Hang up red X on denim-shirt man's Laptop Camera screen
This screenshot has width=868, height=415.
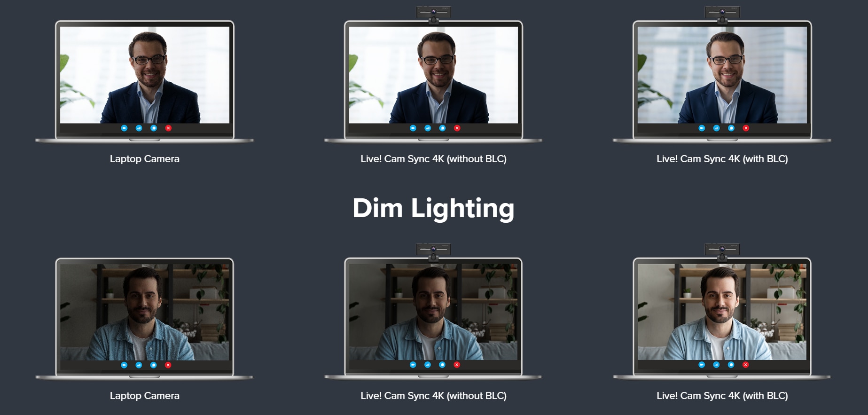pos(168,365)
